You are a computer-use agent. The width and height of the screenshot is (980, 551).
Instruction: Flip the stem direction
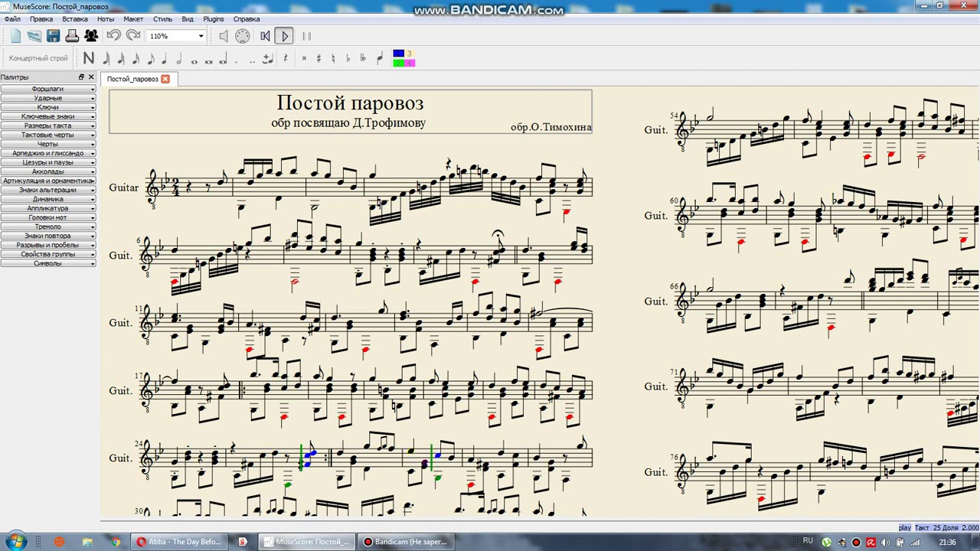(380, 58)
